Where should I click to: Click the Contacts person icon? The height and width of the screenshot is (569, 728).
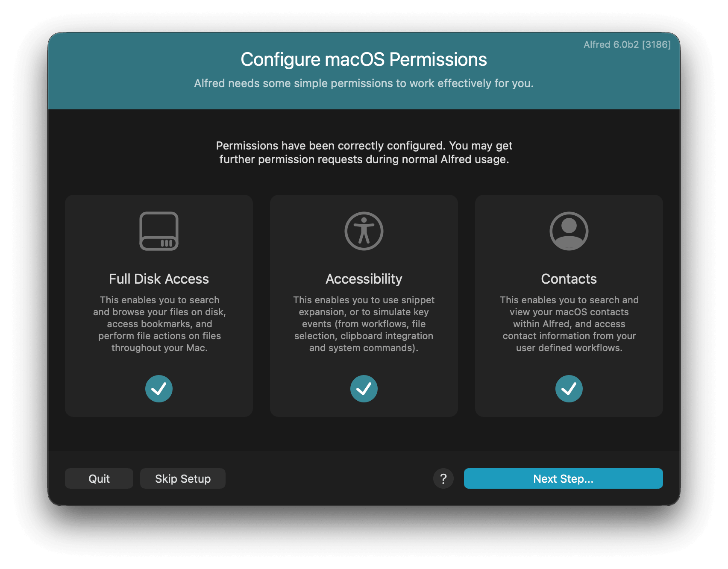pyautogui.click(x=569, y=231)
